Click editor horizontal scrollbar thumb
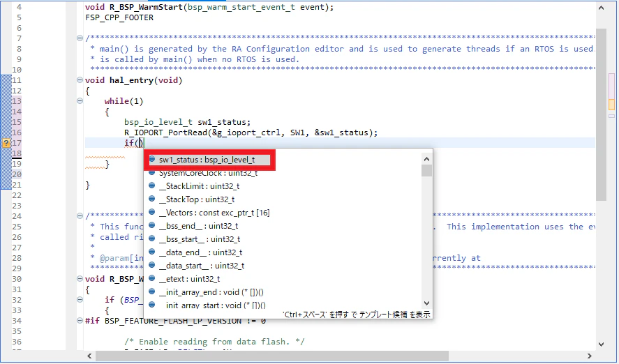619x364 pixels. click(x=272, y=356)
